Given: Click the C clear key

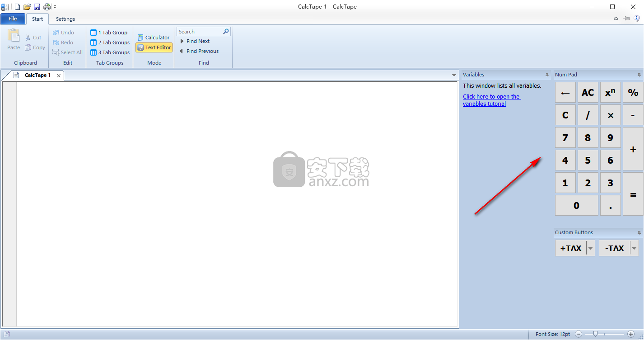Looking at the screenshot, I should (565, 115).
